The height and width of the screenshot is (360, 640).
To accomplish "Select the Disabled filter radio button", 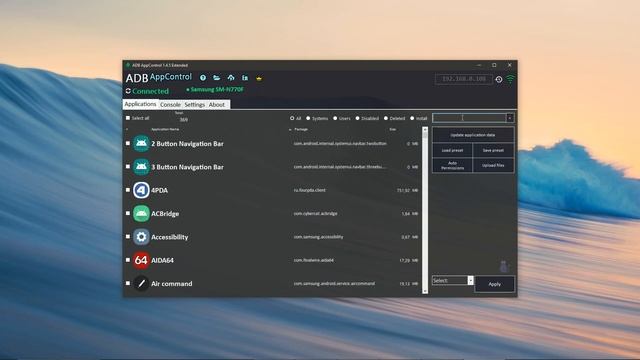I will (358, 118).
